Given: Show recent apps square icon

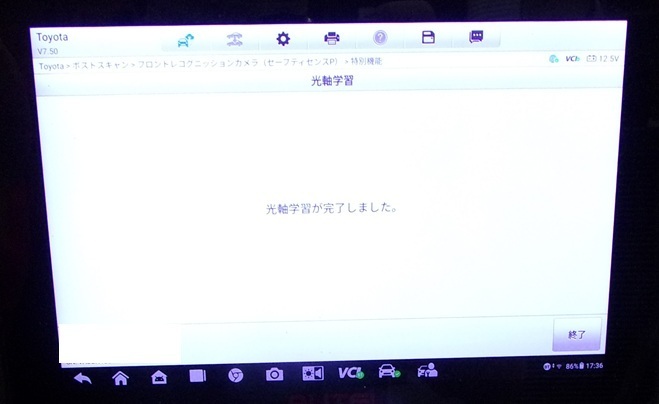Looking at the screenshot, I should point(198,376).
